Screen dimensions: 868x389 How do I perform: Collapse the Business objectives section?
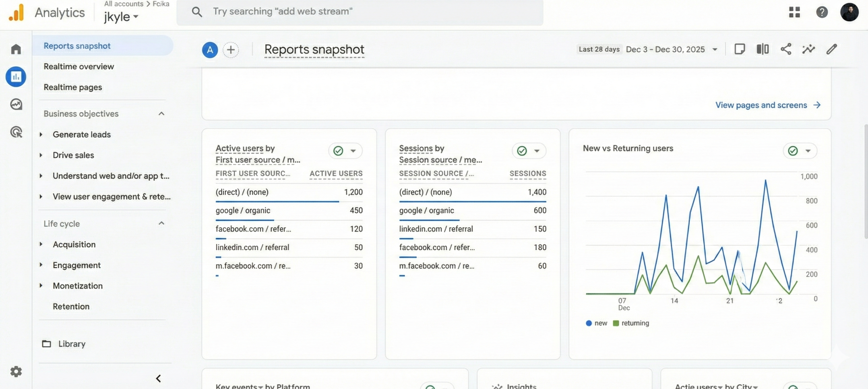pyautogui.click(x=161, y=114)
